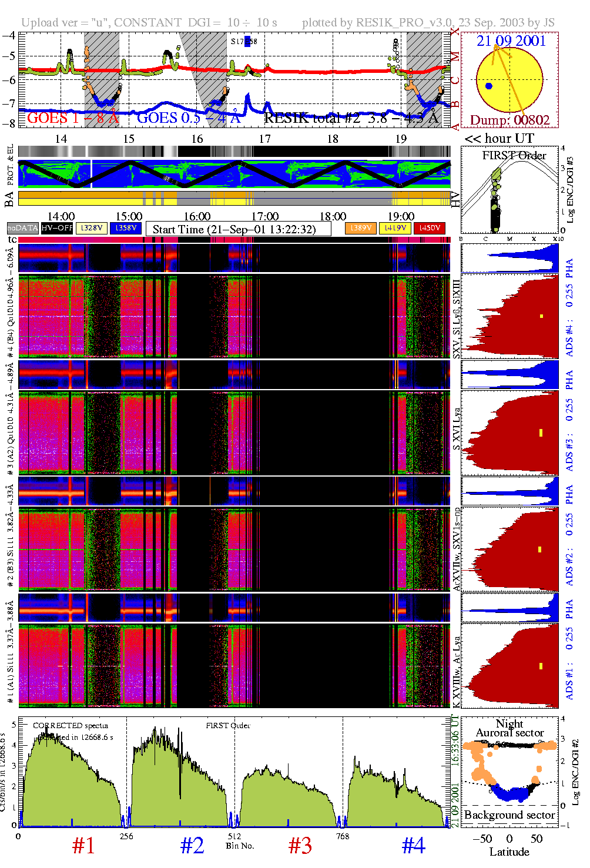The height and width of the screenshot is (868, 590).
Task: Click the yellow marker in ADS #4 histogram
Action: [541, 317]
